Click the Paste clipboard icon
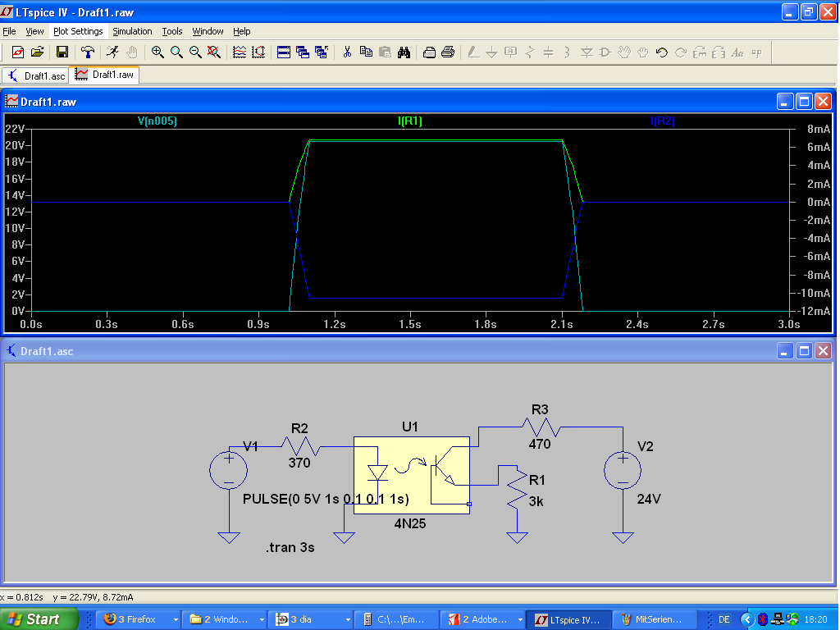The height and width of the screenshot is (630, 840). pos(385,52)
